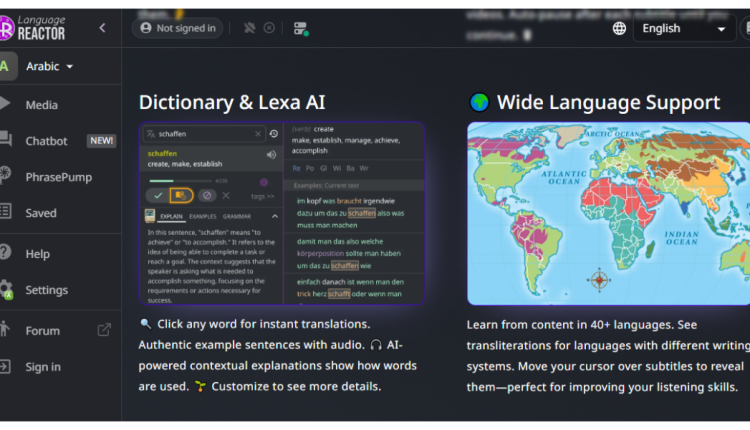This screenshot has width=750, height=430.
Task: Click the NEW! badge beside Chatbot
Action: [x=101, y=141]
